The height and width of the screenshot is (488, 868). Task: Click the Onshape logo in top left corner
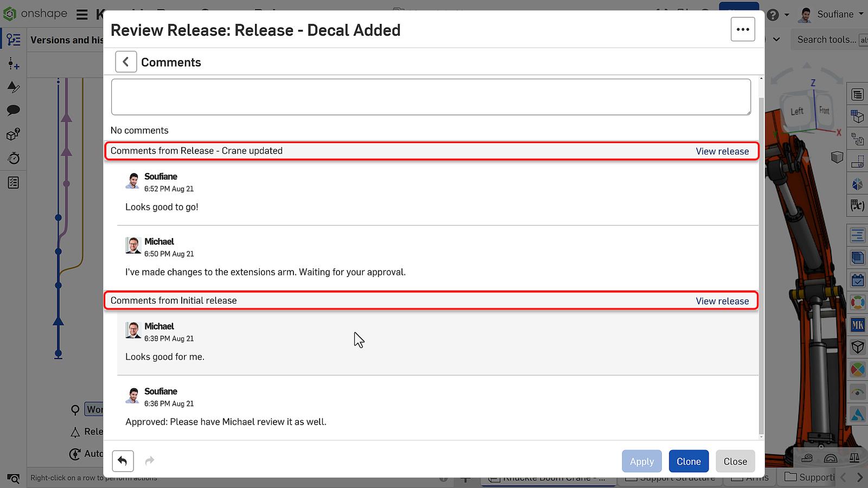point(9,14)
